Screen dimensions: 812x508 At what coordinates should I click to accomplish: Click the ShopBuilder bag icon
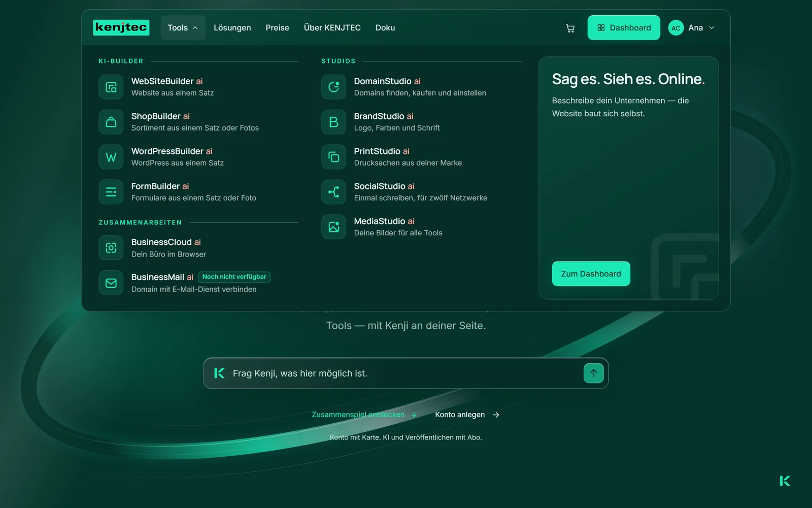[111, 122]
